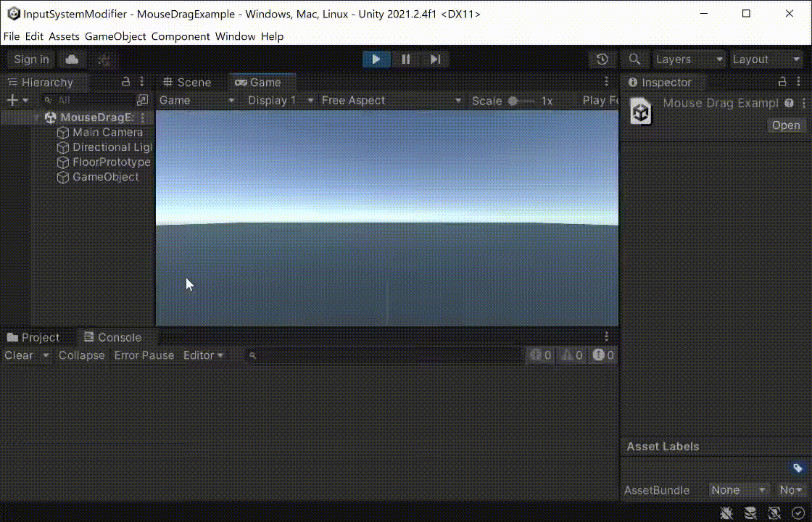
Task: Lock the Inspector panel
Action: [x=782, y=82]
